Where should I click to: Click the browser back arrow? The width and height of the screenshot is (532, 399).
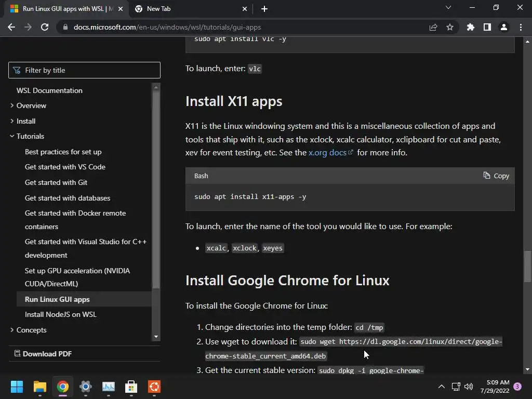11,27
